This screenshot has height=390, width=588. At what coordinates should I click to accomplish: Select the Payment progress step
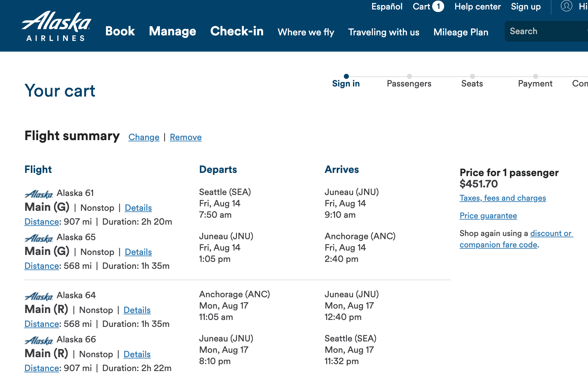pos(535,83)
